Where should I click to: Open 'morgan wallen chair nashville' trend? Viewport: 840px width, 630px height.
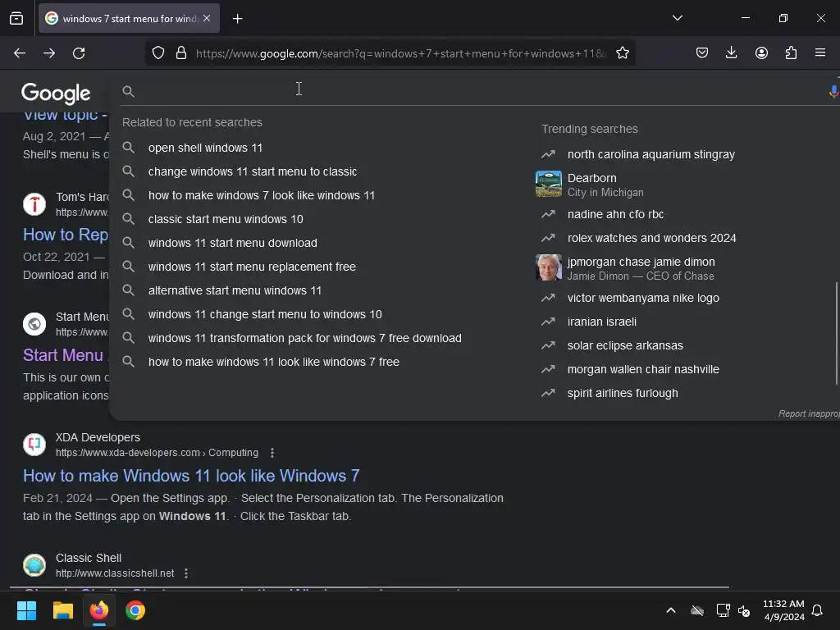[643, 369]
